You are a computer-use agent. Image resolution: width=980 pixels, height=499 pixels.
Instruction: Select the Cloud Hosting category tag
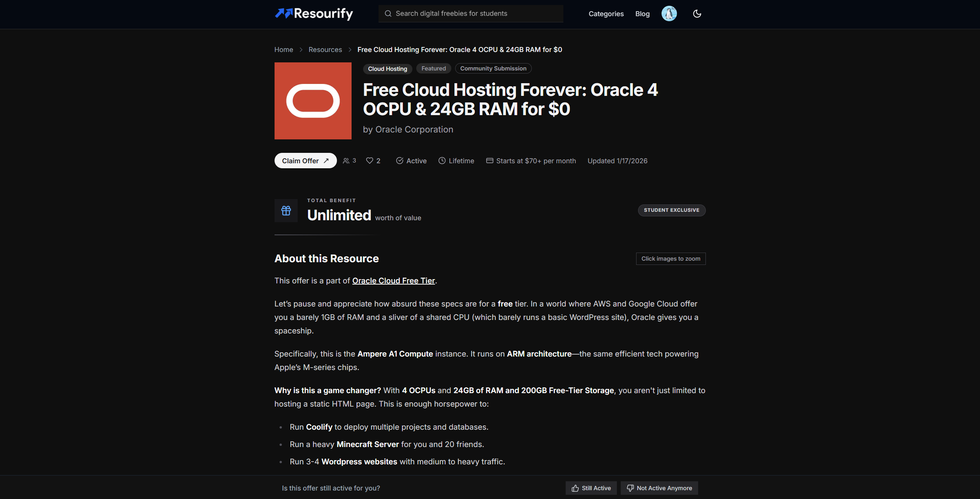click(x=387, y=69)
